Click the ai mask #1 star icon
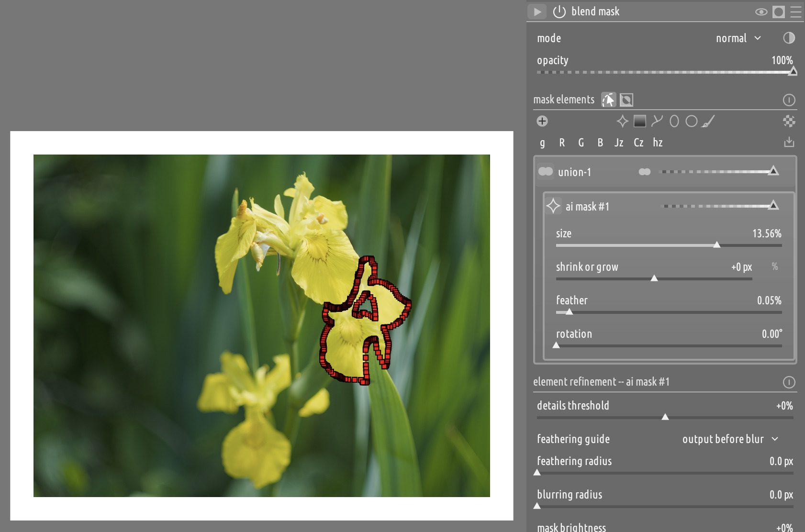Viewport: 805px width, 532px height. tap(553, 206)
